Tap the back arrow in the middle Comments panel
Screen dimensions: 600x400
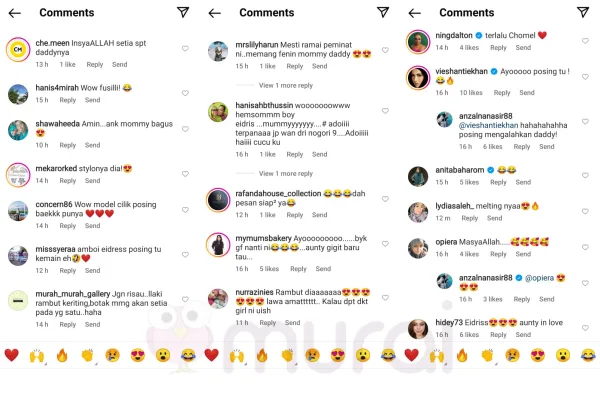pyautogui.click(x=215, y=13)
